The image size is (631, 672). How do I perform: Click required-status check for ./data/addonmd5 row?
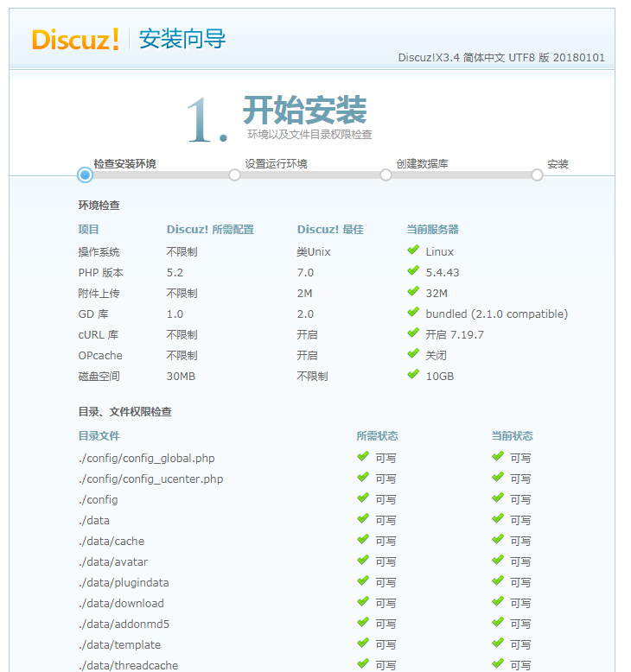tap(363, 622)
